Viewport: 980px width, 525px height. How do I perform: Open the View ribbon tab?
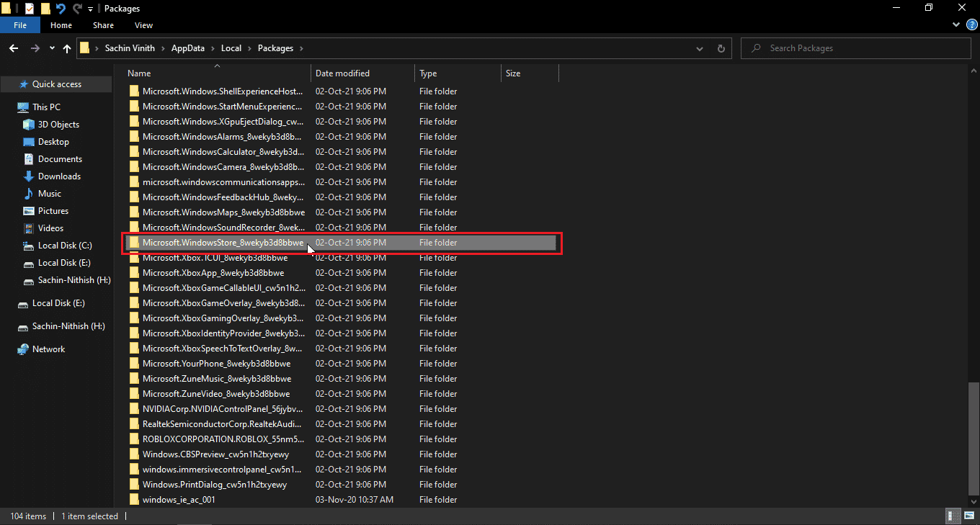point(143,25)
